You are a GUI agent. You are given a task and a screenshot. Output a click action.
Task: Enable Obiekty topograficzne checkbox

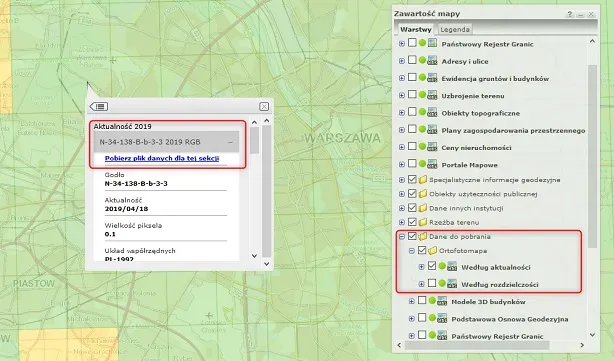[x=412, y=111]
